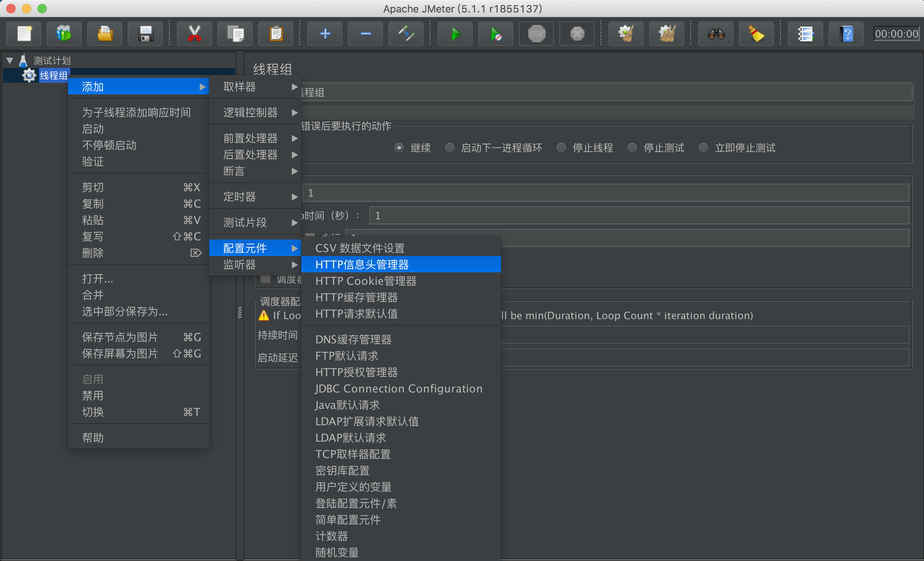
Task: Click 选中部分保存为... context item
Action: pyautogui.click(x=139, y=311)
